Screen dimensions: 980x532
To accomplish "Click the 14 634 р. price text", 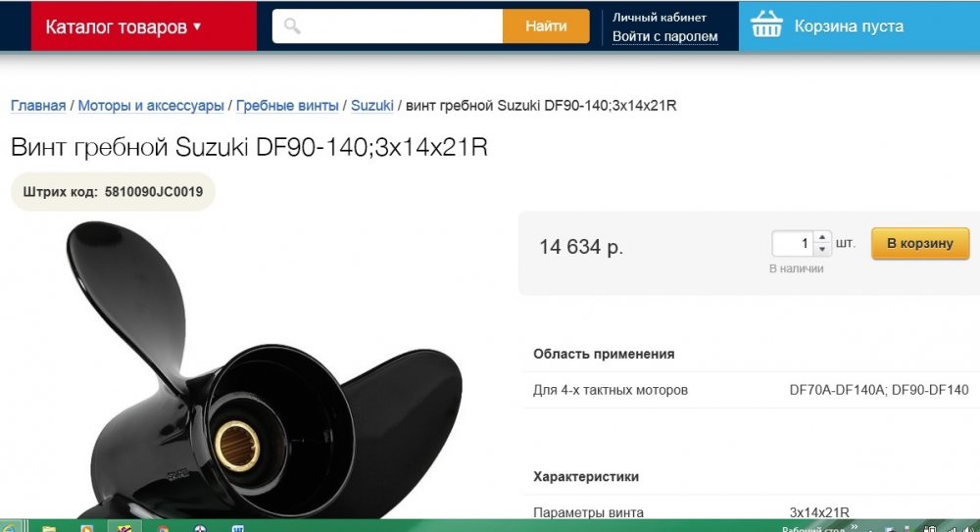I will pyautogui.click(x=581, y=247).
